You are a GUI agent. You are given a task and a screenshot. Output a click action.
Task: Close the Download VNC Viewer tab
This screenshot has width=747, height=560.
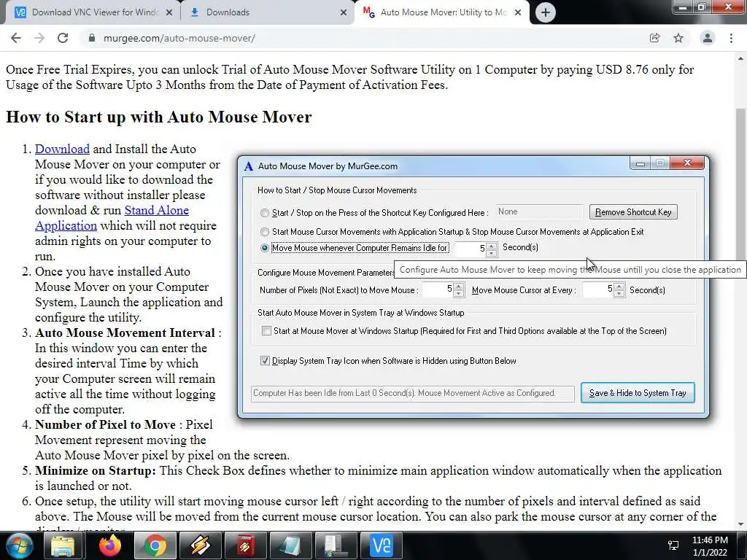[x=169, y=12]
